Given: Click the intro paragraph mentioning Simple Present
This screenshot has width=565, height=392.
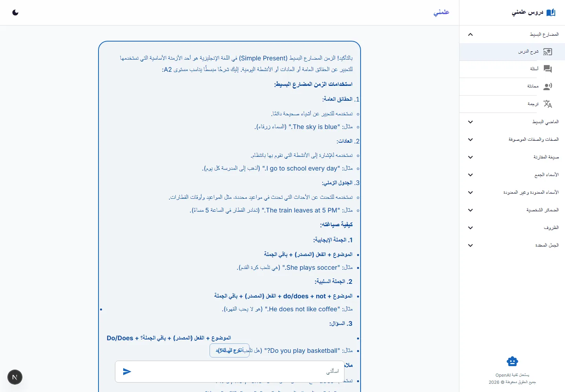Looking at the screenshot, I should pyautogui.click(x=236, y=64).
